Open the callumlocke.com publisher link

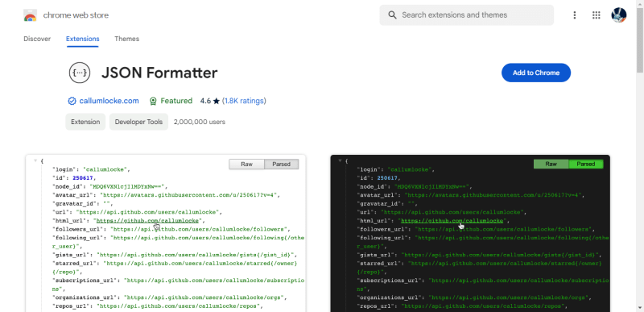tap(109, 101)
